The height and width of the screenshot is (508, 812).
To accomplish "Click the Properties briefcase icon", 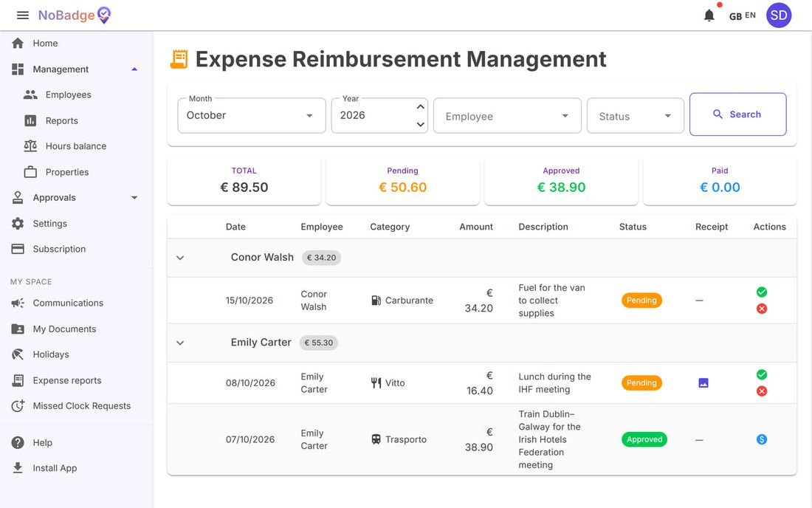I will point(30,172).
